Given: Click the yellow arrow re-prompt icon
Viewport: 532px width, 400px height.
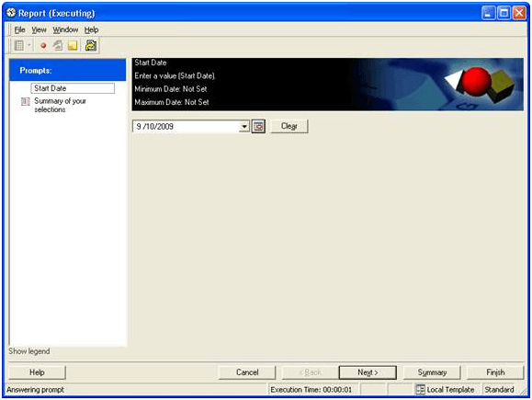Looking at the screenshot, I should click(x=91, y=45).
